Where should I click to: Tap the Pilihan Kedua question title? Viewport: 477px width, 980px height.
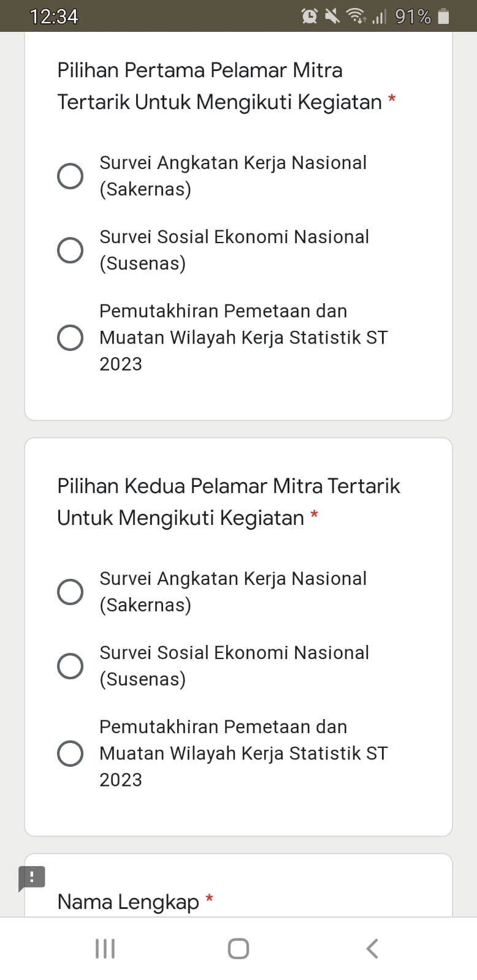228,502
